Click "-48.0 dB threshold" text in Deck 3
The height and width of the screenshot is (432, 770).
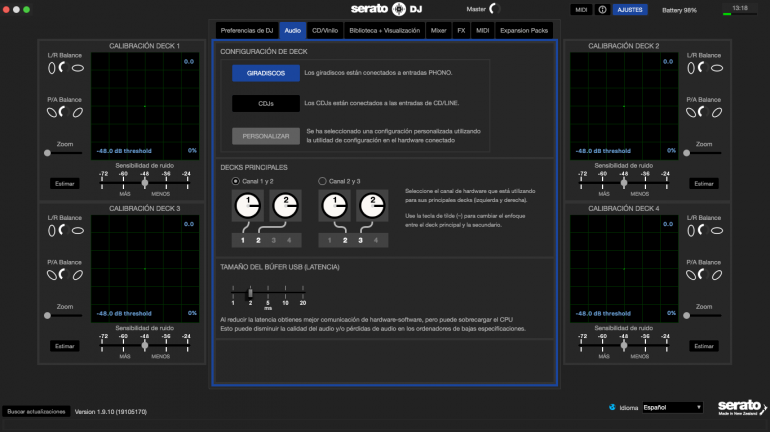[x=124, y=313]
